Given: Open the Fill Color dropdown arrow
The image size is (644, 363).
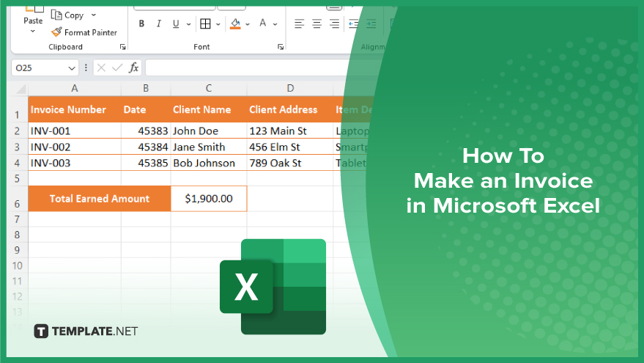Looking at the screenshot, I should click(248, 24).
